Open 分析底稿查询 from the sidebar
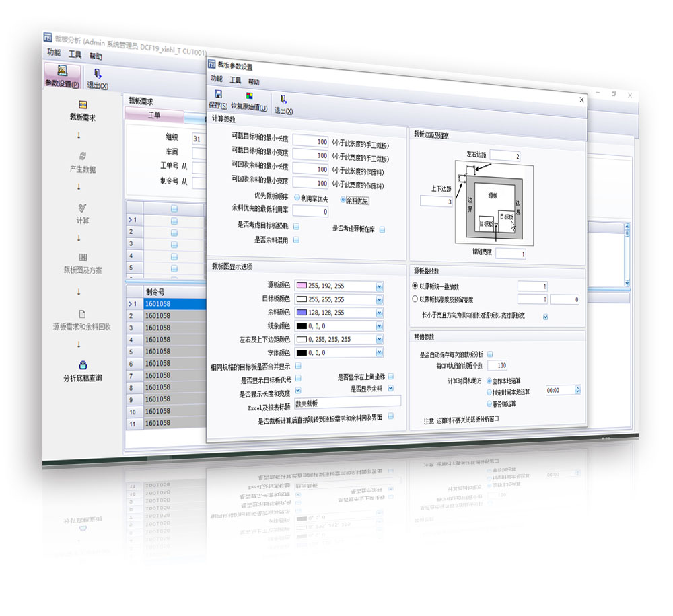 (x=82, y=365)
